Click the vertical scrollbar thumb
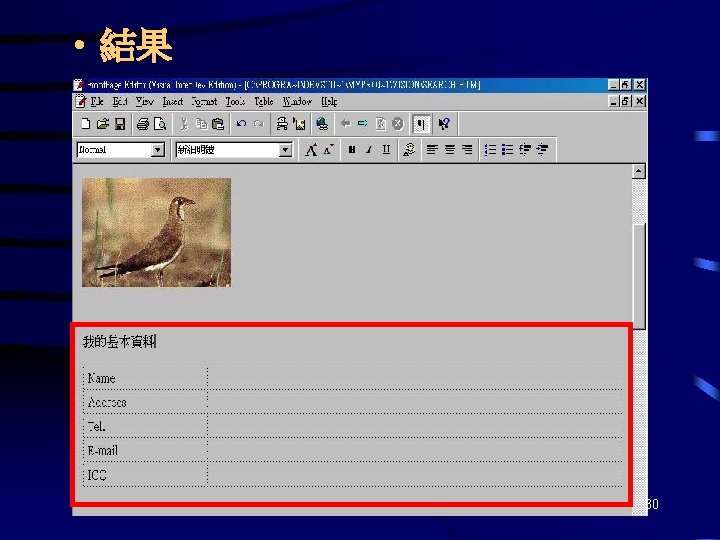Viewport: 720px width, 540px height. [x=639, y=276]
